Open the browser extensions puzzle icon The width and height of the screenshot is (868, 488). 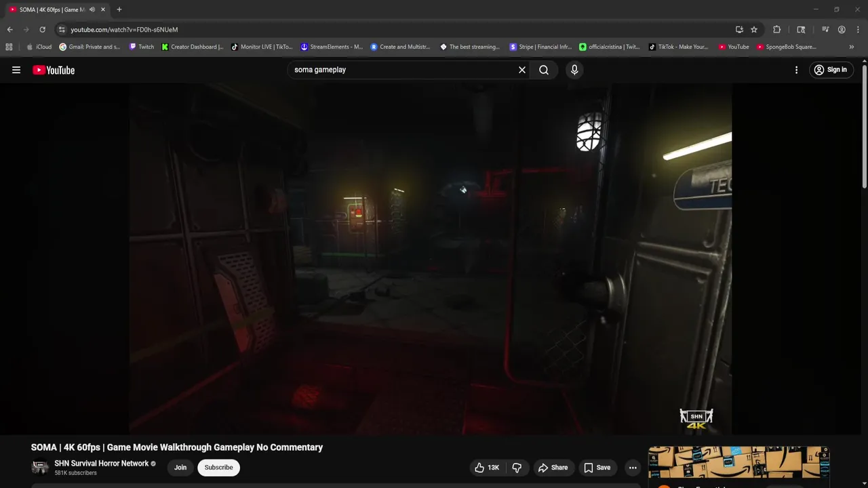pos(777,30)
